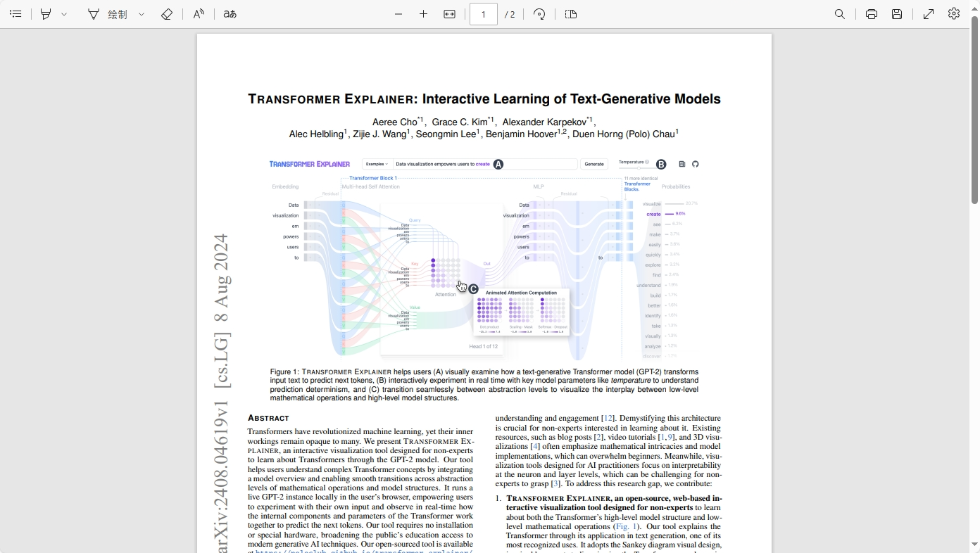This screenshot has width=980, height=553.
Task: Click the paper title text
Action: tap(484, 99)
